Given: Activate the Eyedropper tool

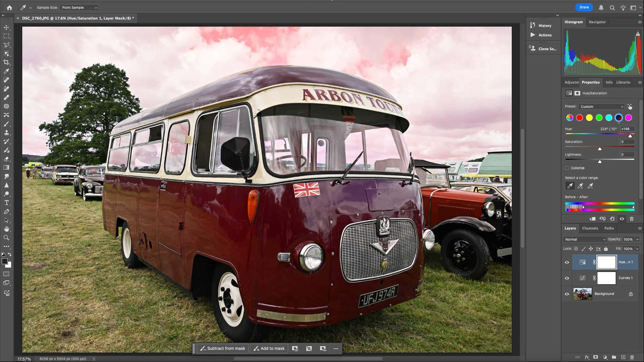Looking at the screenshot, I should (x=6, y=71).
